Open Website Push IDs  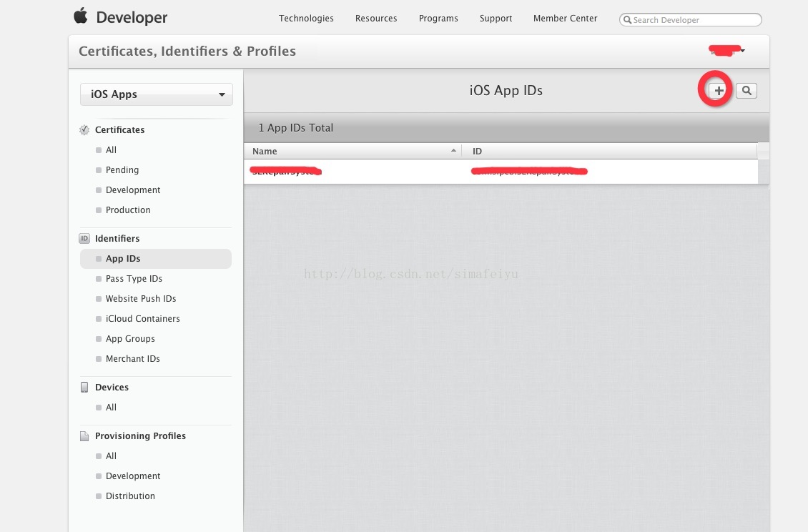tap(141, 299)
